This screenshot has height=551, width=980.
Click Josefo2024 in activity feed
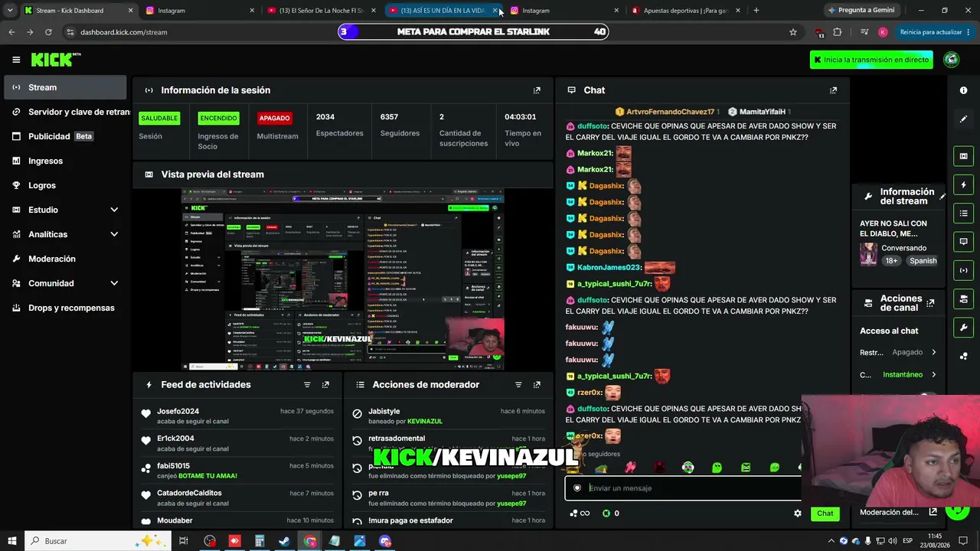pos(178,412)
